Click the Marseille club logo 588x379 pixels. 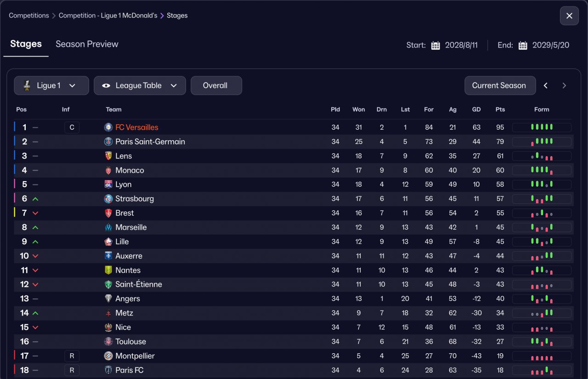(x=108, y=227)
